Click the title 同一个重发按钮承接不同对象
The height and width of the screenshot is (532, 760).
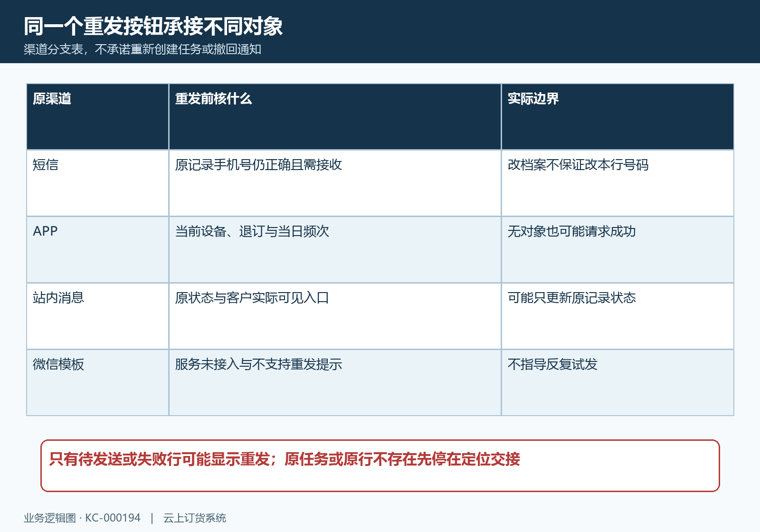point(153,26)
